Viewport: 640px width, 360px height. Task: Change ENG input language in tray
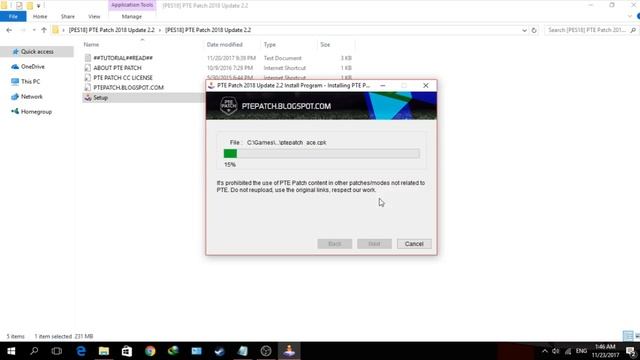pyautogui.click(x=581, y=351)
